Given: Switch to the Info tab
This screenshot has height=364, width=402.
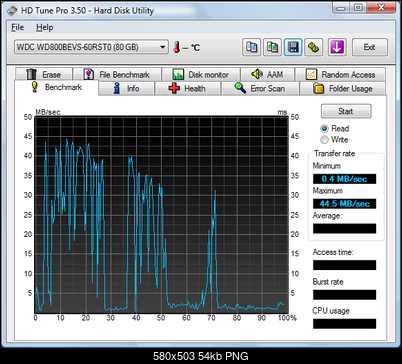Looking at the screenshot, I should [127, 88].
